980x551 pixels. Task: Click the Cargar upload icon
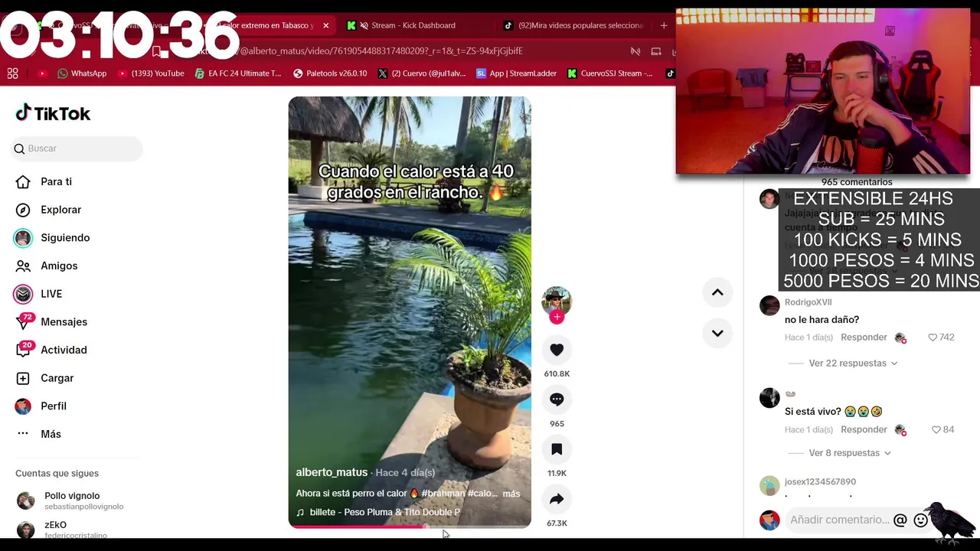coord(24,378)
